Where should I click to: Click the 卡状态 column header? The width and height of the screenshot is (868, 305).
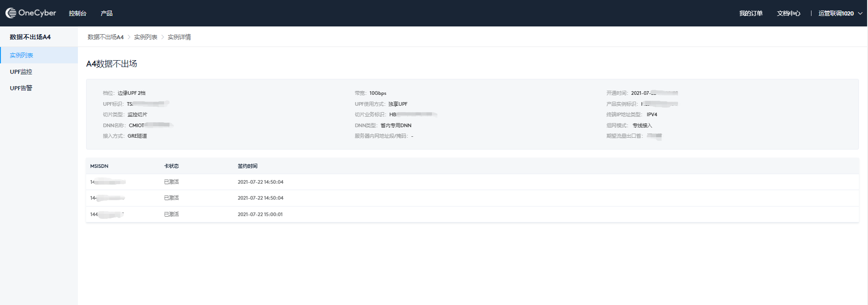coord(171,166)
